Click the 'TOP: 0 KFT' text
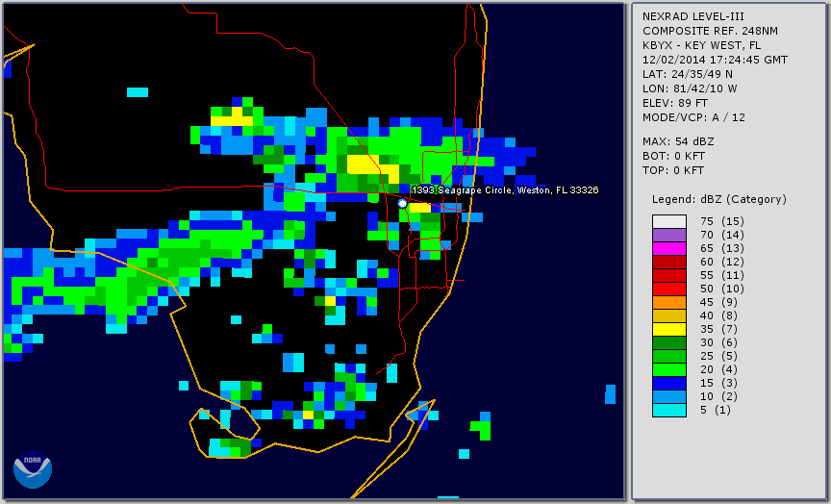This screenshot has height=504, width=831. (673, 170)
